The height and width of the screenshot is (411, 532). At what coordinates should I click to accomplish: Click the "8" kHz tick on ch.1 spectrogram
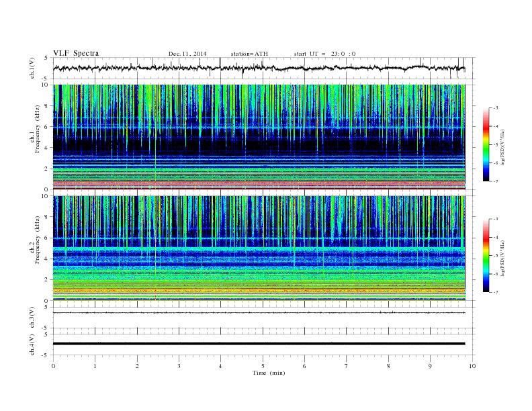click(46, 106)
